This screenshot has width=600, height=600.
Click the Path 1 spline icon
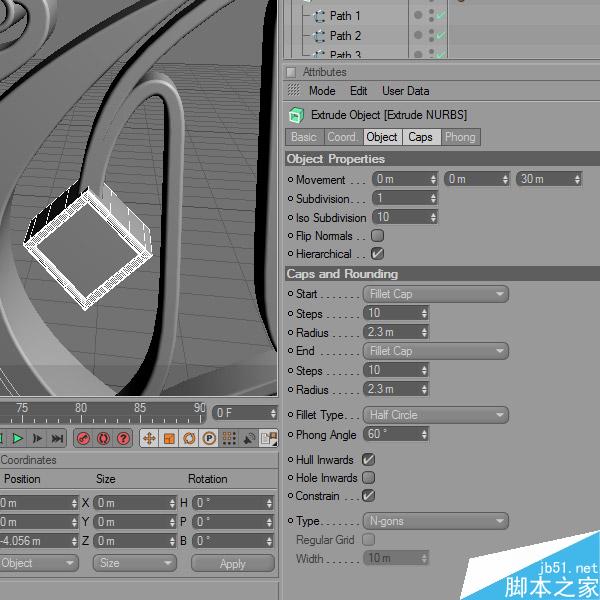319,16
